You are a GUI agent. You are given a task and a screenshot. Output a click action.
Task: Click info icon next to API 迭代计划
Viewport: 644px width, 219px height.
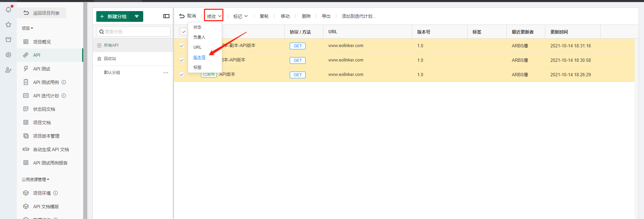tap(64, 96)
